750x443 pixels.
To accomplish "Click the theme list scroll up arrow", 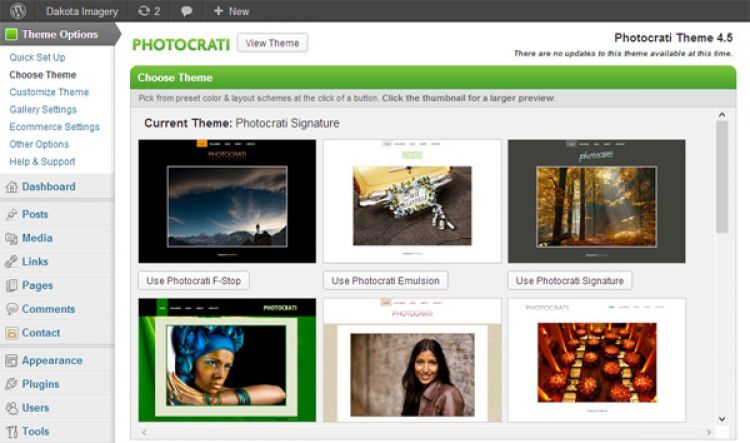I will 722,115.
